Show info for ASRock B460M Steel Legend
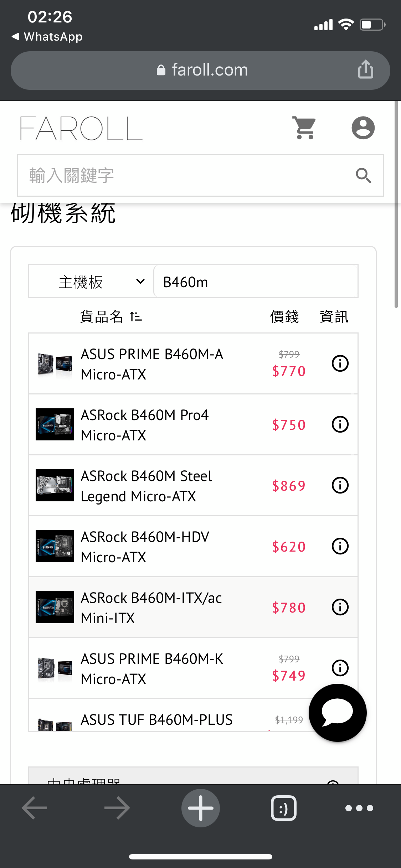The width and height of the screenshot is (401, 868). [340, 485]
